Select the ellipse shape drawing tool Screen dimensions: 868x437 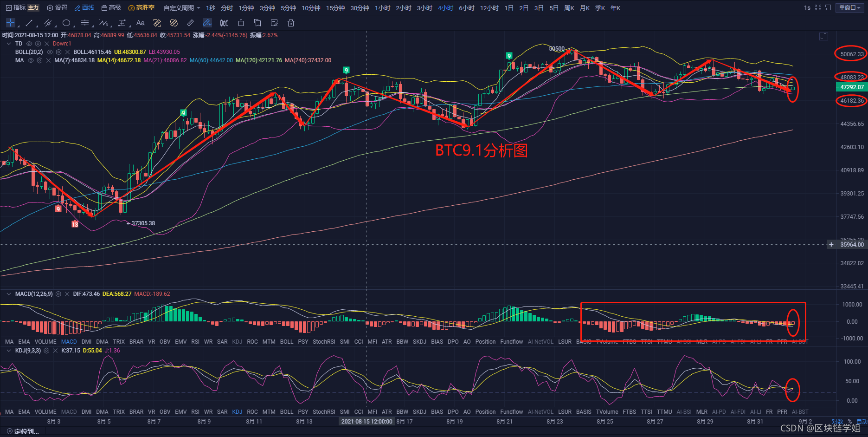66,23
